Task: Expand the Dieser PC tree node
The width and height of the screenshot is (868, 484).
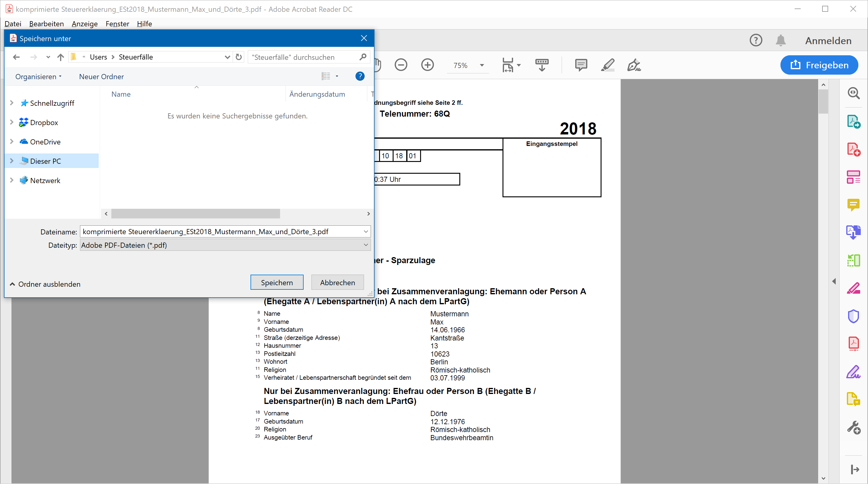Action: click(x=12, y=161)
